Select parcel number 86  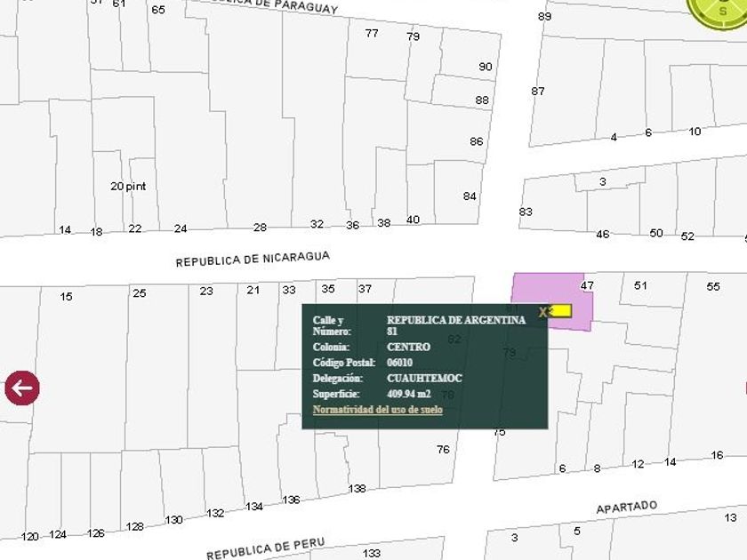pos(476,141)
